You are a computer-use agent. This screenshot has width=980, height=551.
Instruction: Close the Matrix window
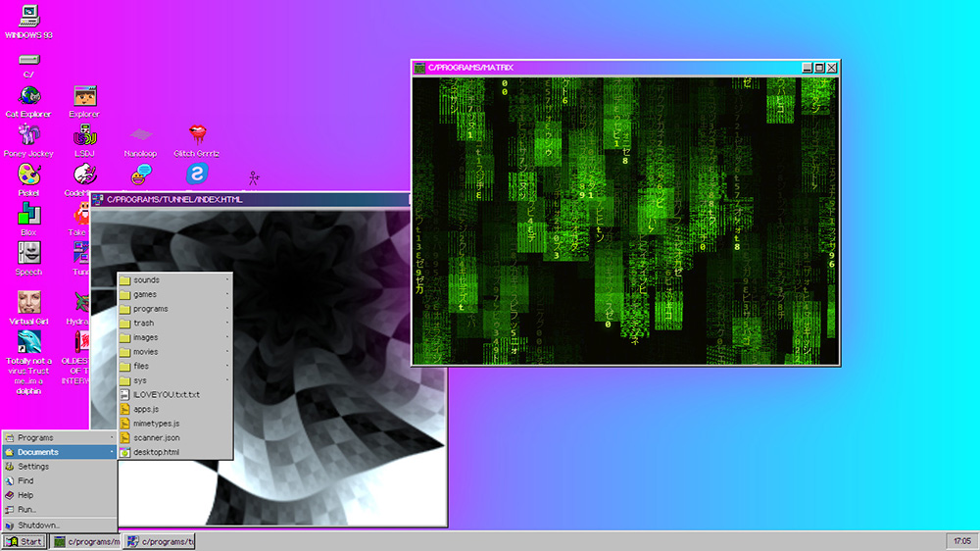pyautogui.click(x=832, y=68)
